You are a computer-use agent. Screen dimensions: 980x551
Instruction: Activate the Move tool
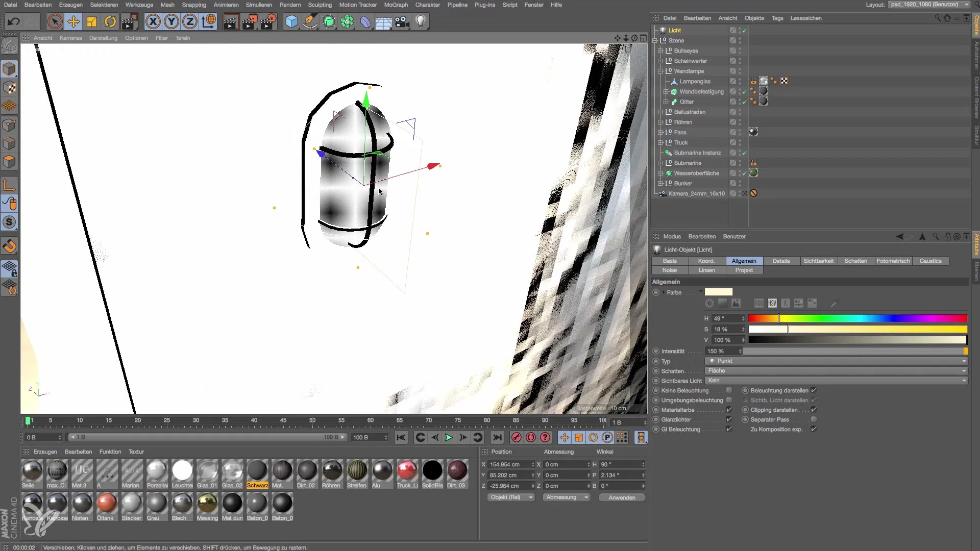(73, 21)
